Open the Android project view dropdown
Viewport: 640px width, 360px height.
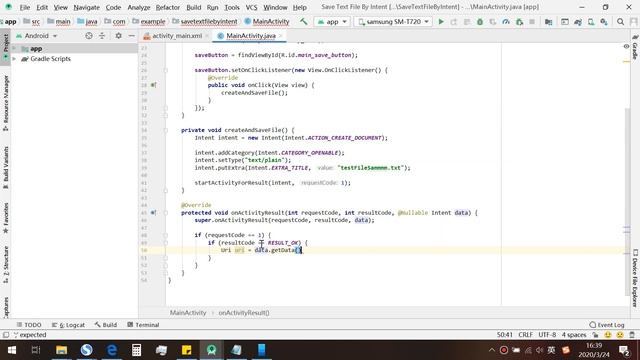37,36
